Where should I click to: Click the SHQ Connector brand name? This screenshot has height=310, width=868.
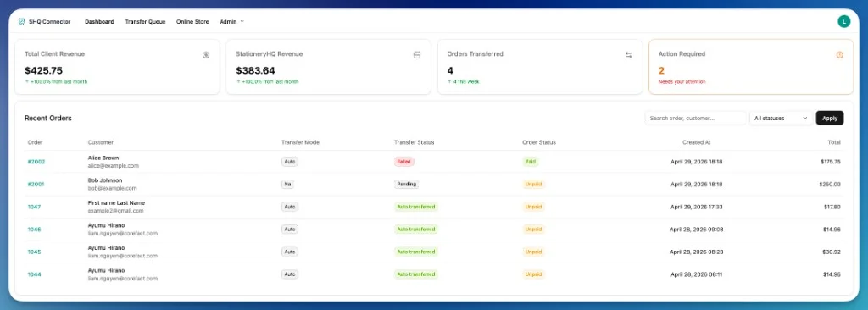coord(50,21)
